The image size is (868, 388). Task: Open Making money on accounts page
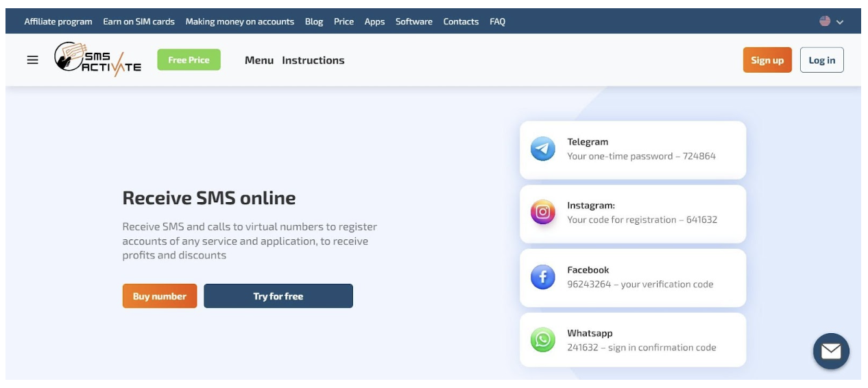(x=239, y=22)
